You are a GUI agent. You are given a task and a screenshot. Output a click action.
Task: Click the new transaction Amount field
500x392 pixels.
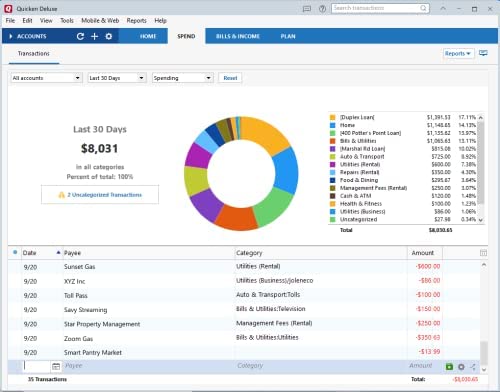425,366
